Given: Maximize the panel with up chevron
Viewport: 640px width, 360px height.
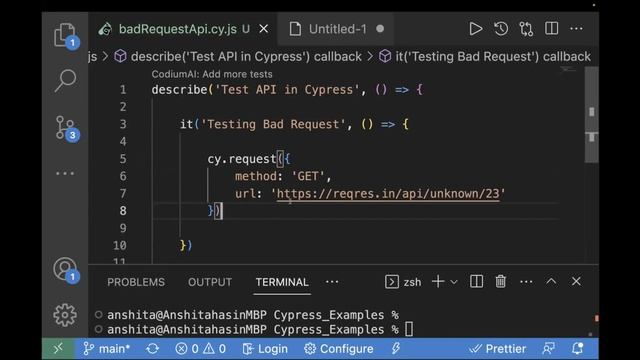Looking at the screenshot, I should (551, 281).
